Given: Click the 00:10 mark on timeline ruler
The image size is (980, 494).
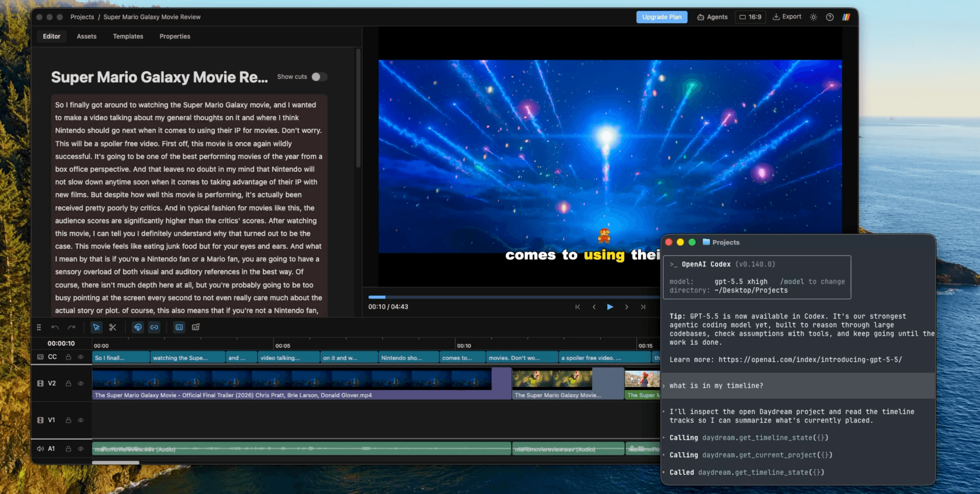Looking at the screenshot, I should (x=464, y=345).
